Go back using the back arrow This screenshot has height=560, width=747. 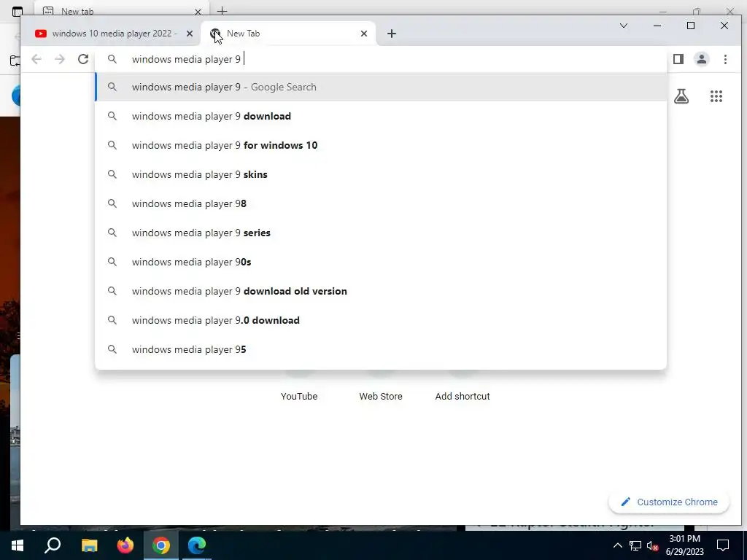pyautogui.click(x=36, y=59)
